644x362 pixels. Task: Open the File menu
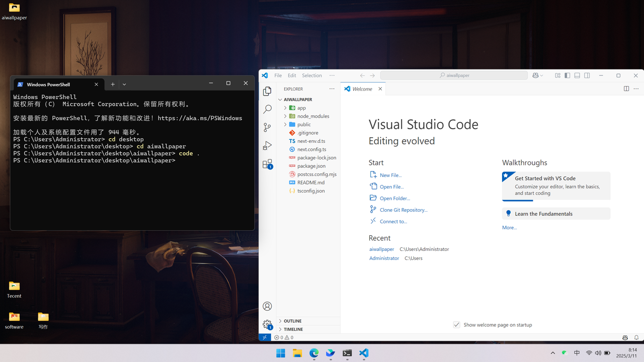pyautogui.click(x=278, y=75)
